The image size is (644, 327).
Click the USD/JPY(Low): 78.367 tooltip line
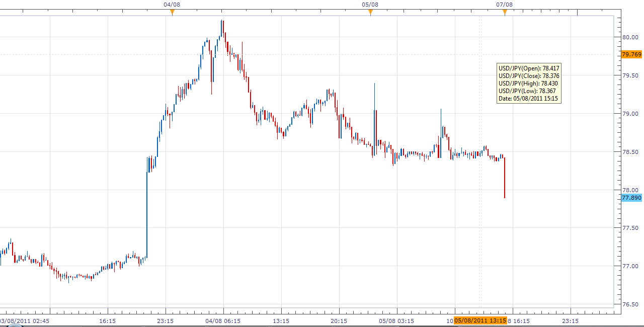click(x=527, y=91)
